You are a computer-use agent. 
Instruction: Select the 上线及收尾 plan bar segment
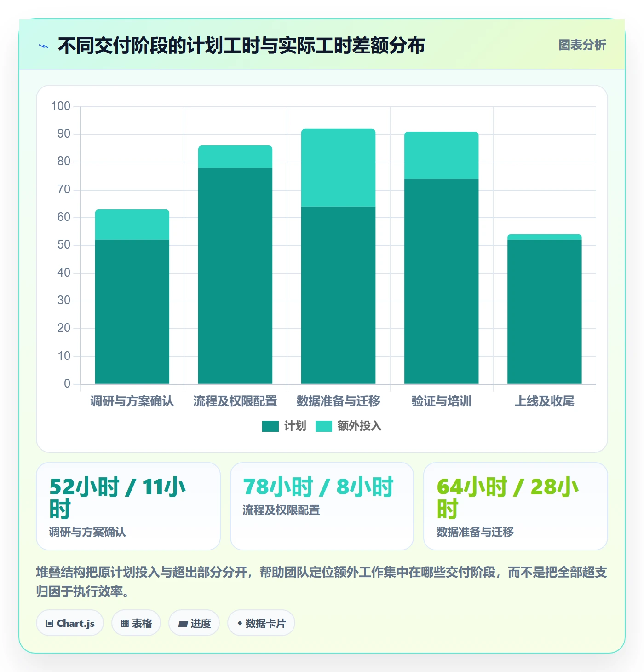pyautogui.click(x=544, y=312)
